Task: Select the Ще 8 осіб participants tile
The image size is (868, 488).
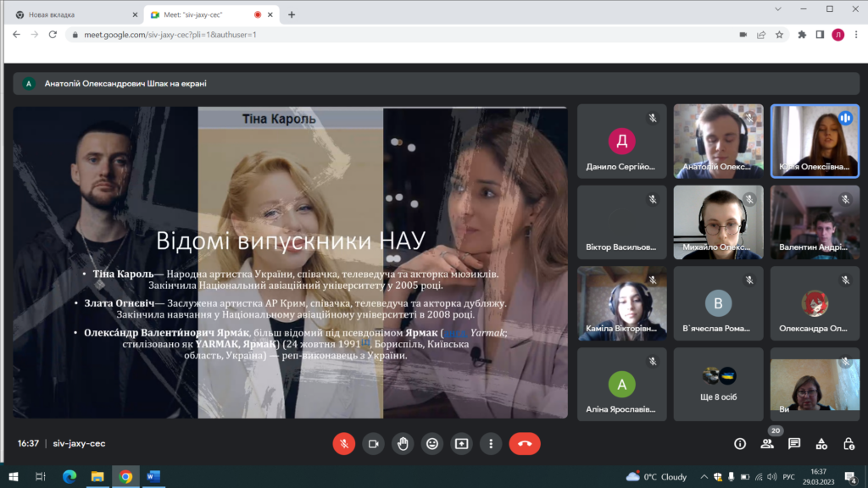Action: click(718, 384)
